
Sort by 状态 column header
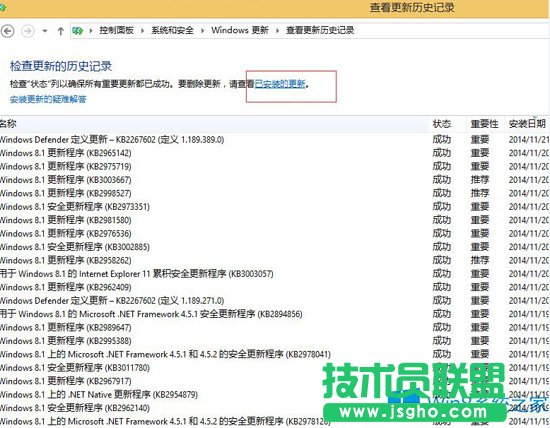point(447,123)
